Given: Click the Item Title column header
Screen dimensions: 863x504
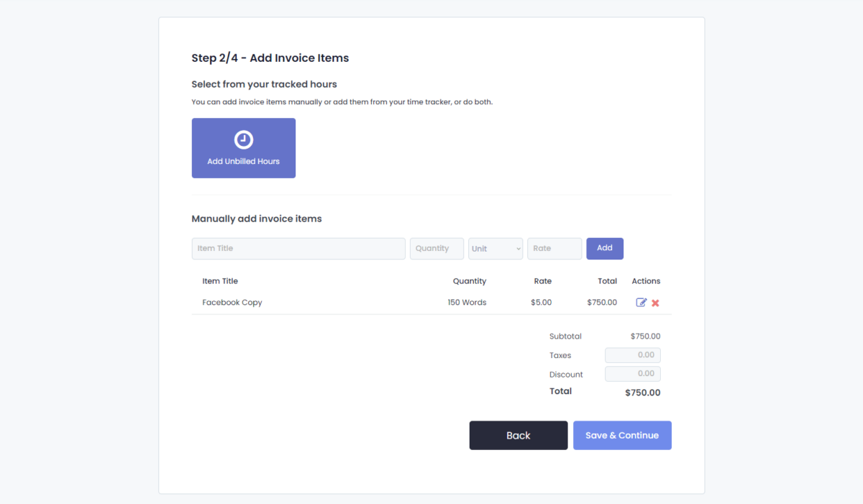Looking at the screenshot, I should 219,280.
